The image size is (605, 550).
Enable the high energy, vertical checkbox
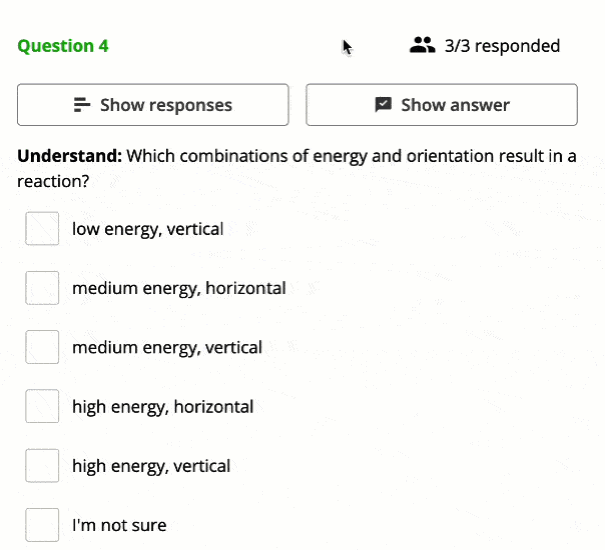pos(42,465)
